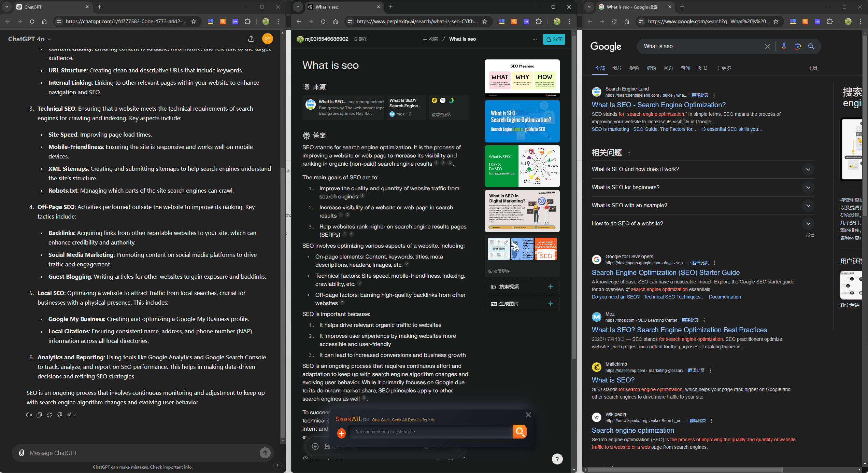868x473 pixels.
Task: Expand What is SEO with an example
Action: 703,206
